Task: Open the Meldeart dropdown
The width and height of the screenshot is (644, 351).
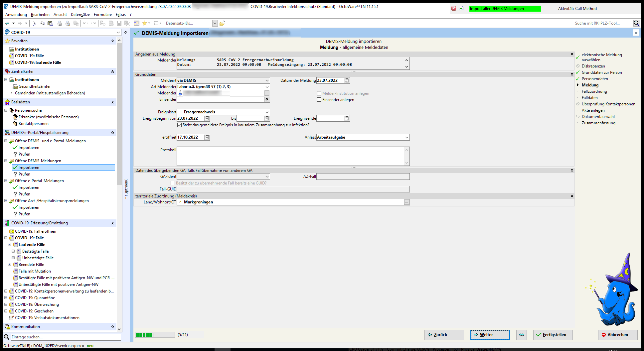Action: coord(267,80)
